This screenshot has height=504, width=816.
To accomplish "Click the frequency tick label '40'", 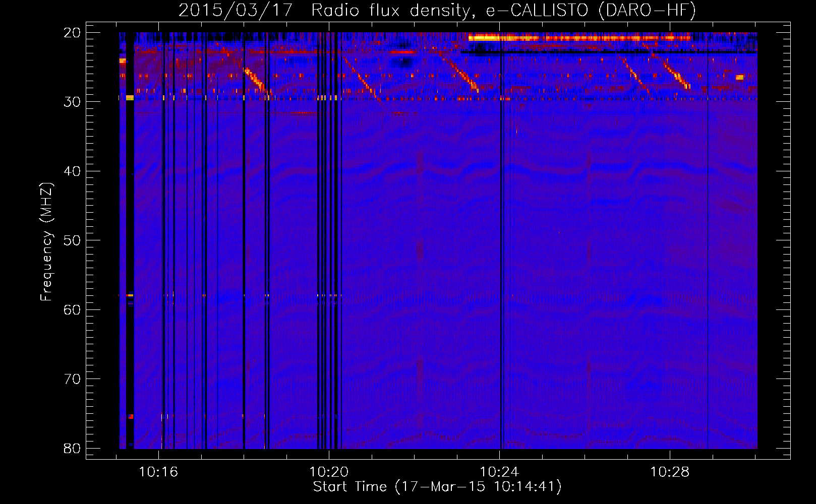I will click(72, 171).
